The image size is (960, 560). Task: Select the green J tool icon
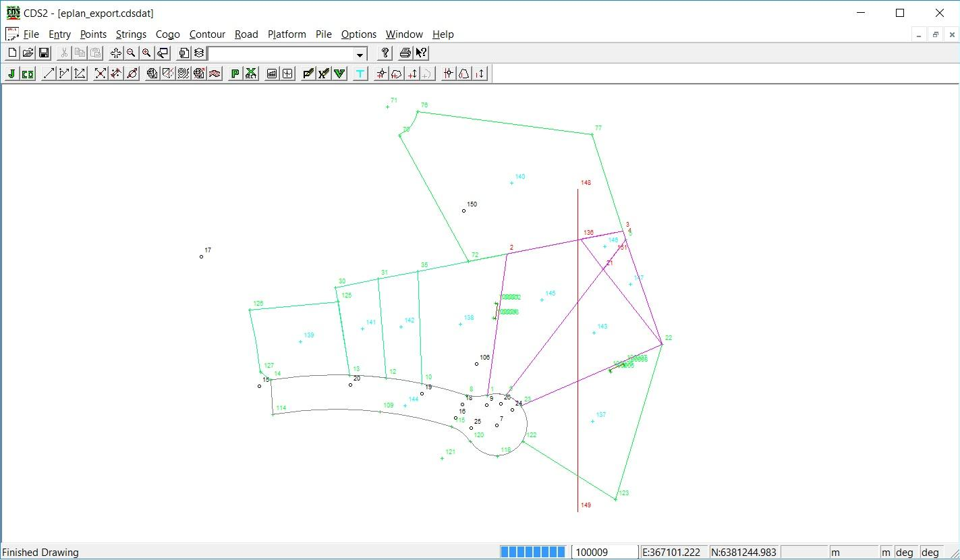tap(11, 74)
